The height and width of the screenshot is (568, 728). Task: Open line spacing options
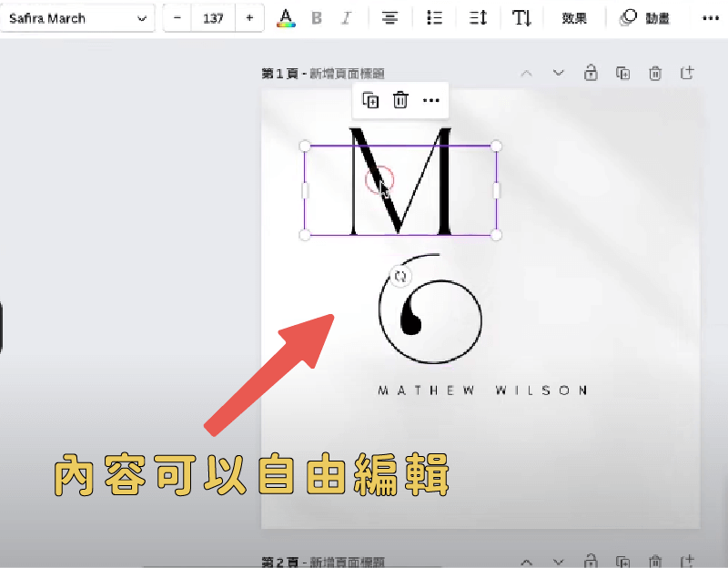[479, 18]
